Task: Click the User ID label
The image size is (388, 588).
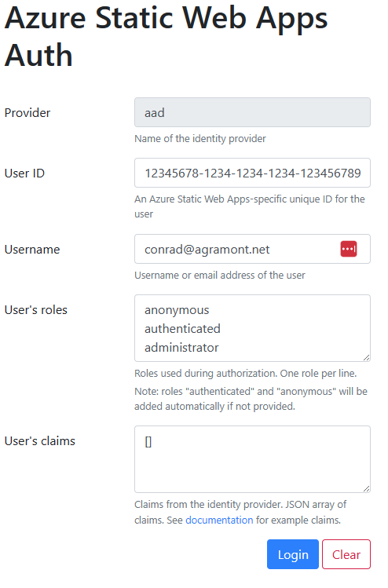Action: pos(24,173)
